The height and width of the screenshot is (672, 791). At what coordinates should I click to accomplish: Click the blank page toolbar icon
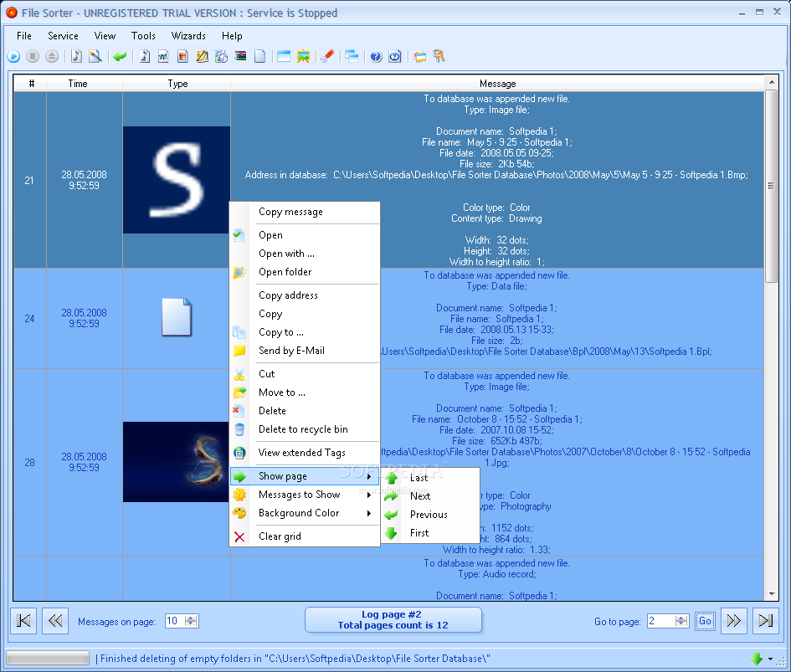(259, 57)
